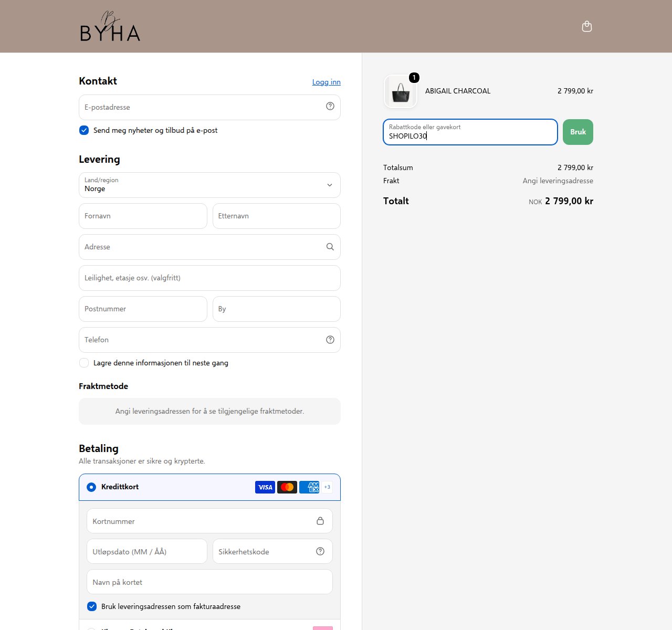Focus the Telefon input field
The height and width of the screenshot is (630, 672).
pos(209,340)
